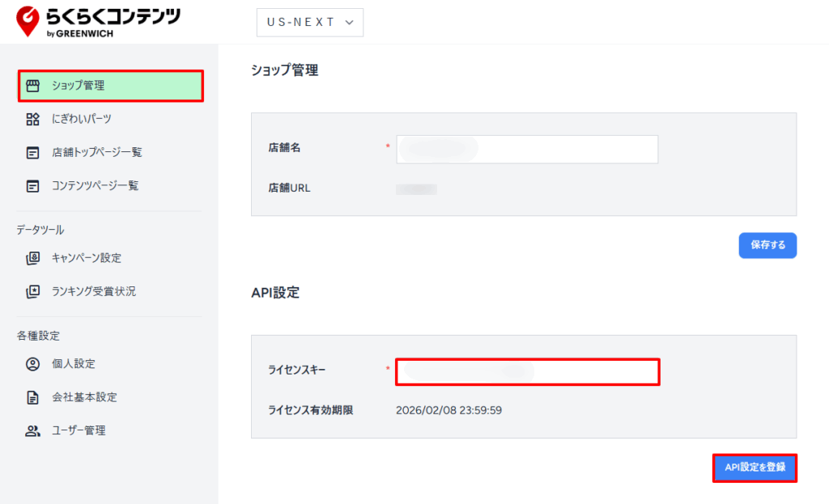
Task: Click the page icon beside コンテンツページ一覧
Action: (x=32, y=185)
